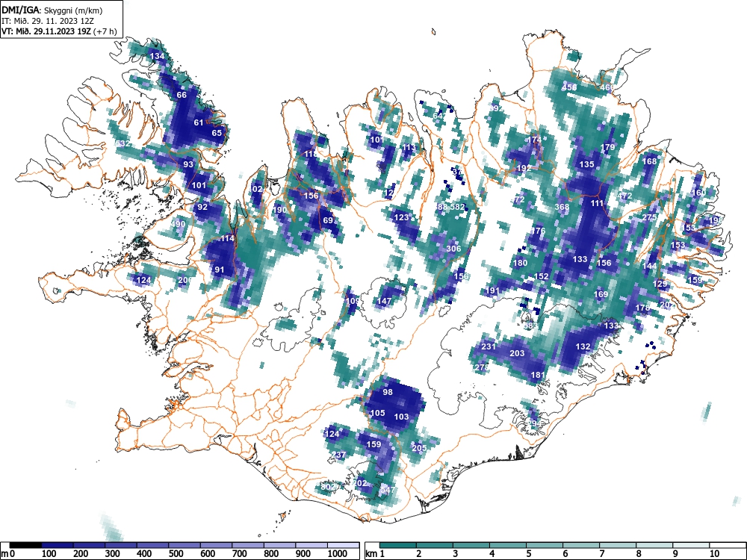
Task: Click the visibility value 152
Action: tap(541, 277)
